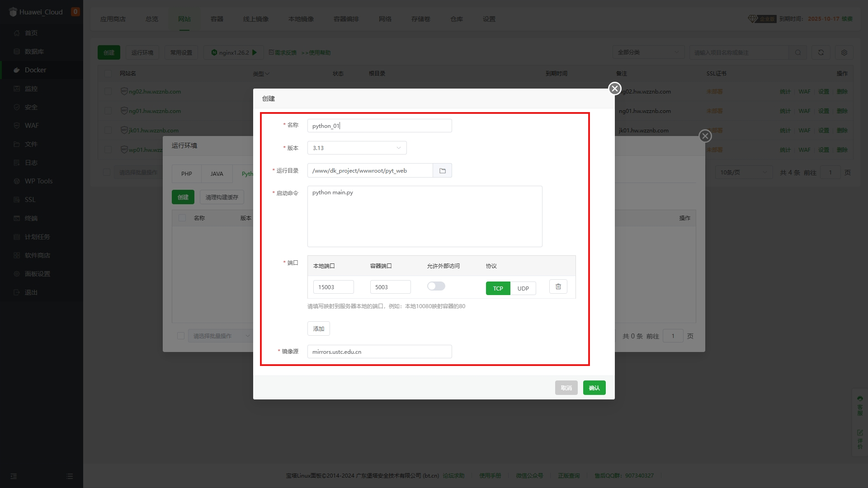Select the PHP tab in 运行环境
Viewport: 868px width, 488px height.
click(187, 174)
